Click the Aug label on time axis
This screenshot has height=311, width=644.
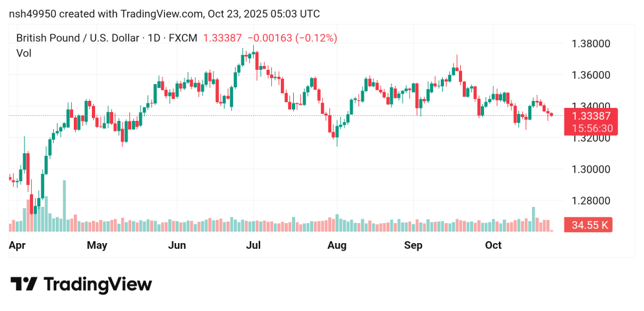point(337,246)
